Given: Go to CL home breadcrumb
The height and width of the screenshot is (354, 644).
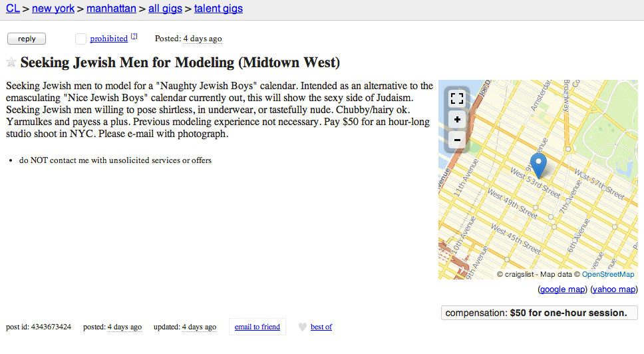Looking at the screenshot, I should point(13,8).
